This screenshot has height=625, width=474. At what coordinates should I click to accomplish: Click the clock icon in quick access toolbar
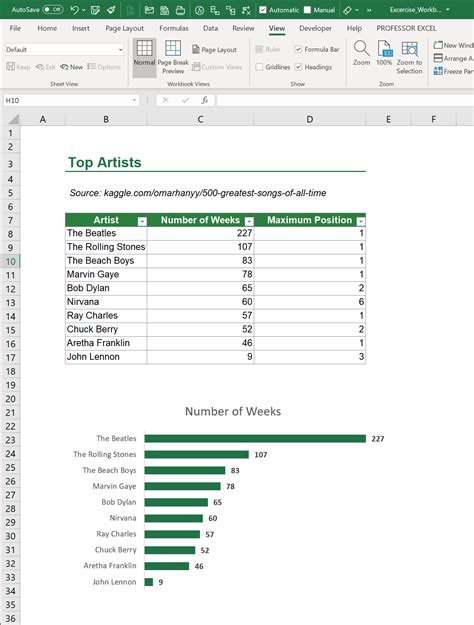click(199, 10)
